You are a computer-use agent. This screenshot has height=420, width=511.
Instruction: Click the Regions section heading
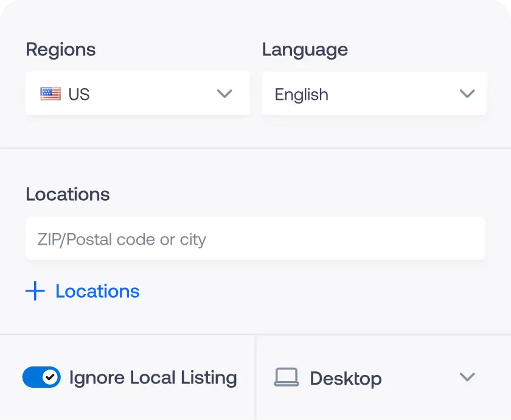coord(60,49)
